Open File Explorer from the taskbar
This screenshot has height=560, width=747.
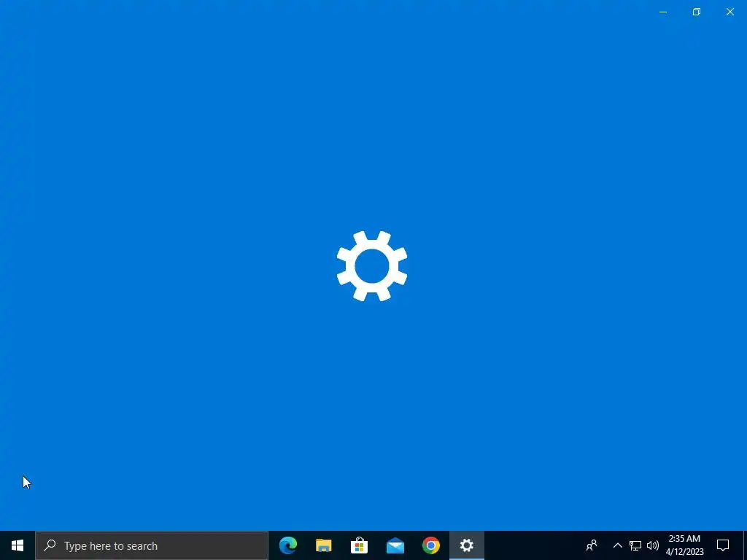(x=323, y=545)
